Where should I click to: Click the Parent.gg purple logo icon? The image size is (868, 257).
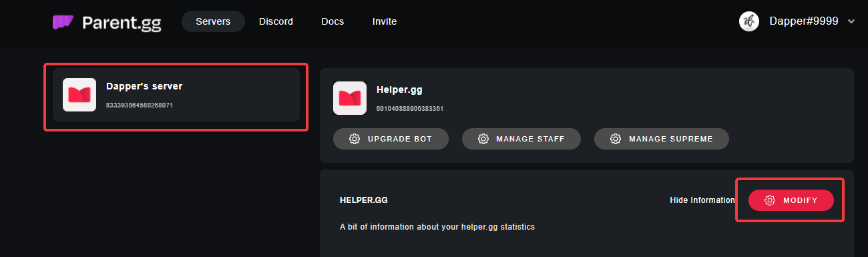(63, 22)
